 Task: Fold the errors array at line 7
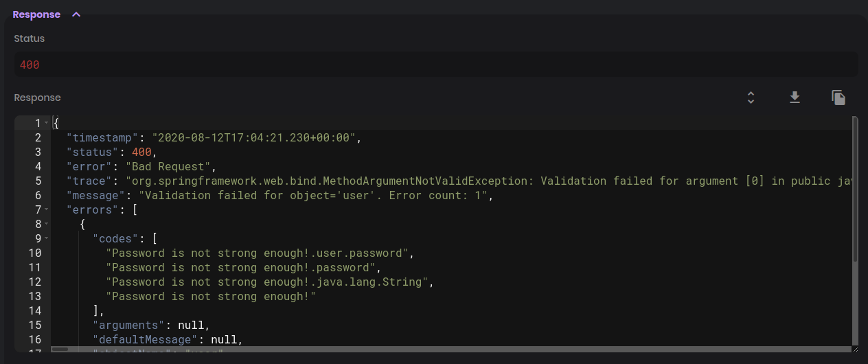47,209
